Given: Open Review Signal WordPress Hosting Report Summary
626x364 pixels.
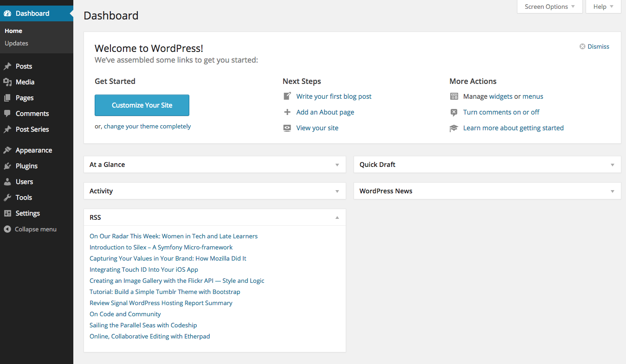Looking at the screenshot, I should [161, 303].
